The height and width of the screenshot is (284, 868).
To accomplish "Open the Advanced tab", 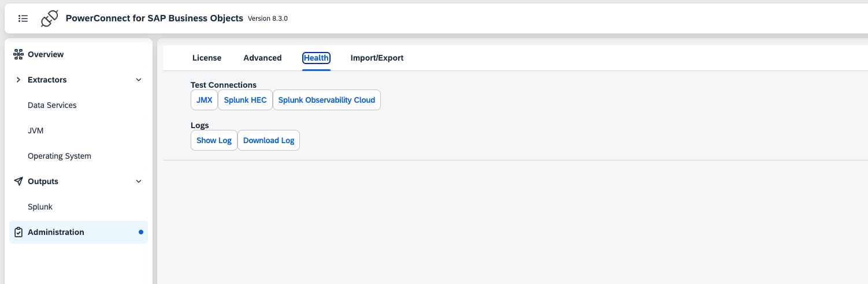I will [x=262, y=58].
